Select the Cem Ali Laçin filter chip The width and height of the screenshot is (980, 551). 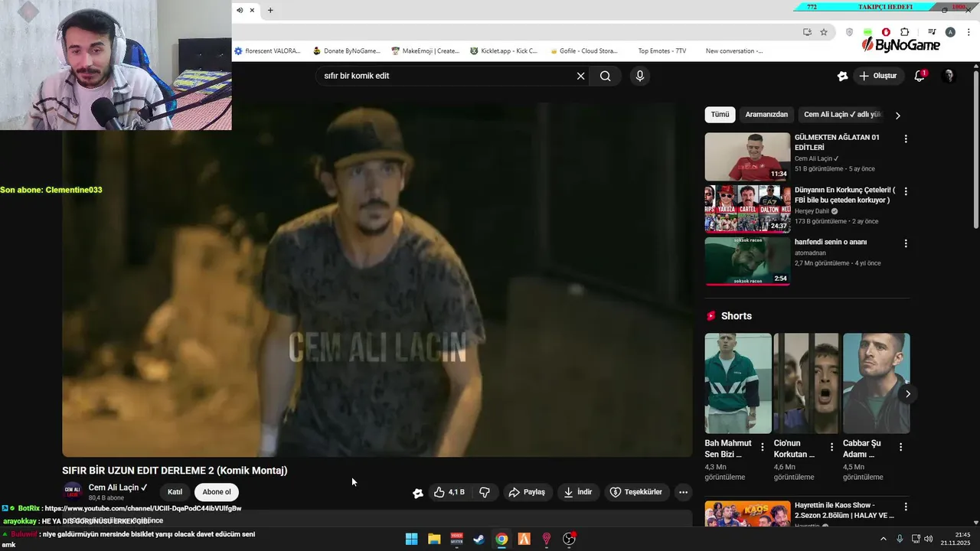tap(842, 115)
